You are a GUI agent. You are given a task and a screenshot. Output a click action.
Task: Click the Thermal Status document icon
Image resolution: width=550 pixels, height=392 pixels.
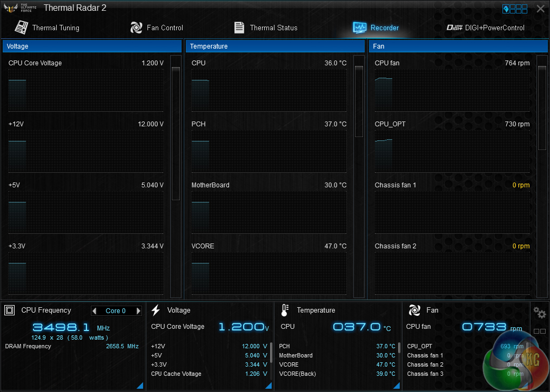point(239,28)
